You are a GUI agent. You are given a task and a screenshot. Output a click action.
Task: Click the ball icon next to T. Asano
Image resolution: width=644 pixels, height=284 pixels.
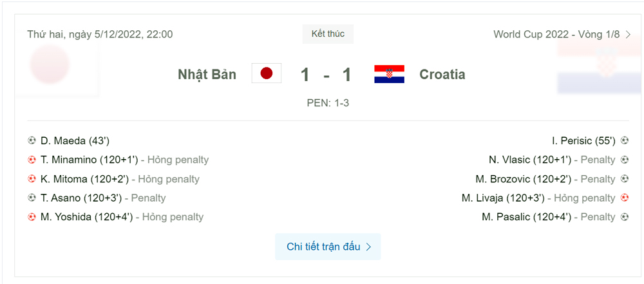click(x=32, y=198)
